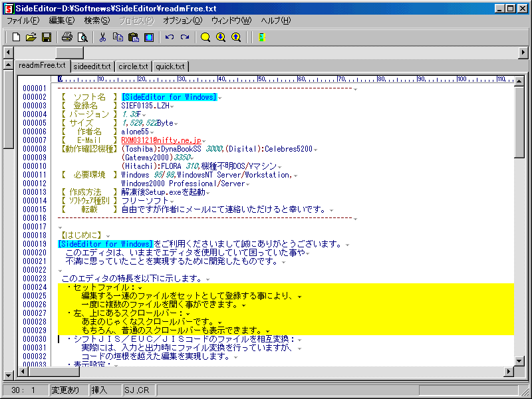This screenshot has width=532, height=399.
Task: Switch to the sideedit.txt tab
Action: pyautogui.click(x=92, y=66)
